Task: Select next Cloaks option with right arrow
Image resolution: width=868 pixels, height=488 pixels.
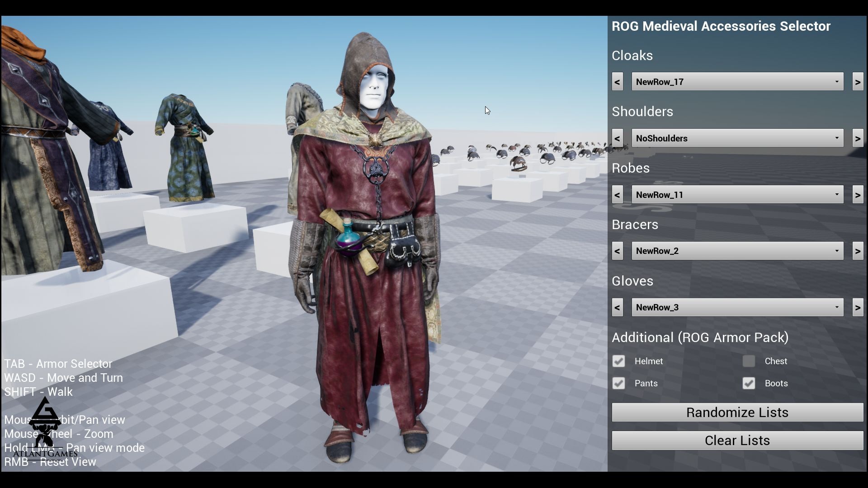Action: click(858, 82)
